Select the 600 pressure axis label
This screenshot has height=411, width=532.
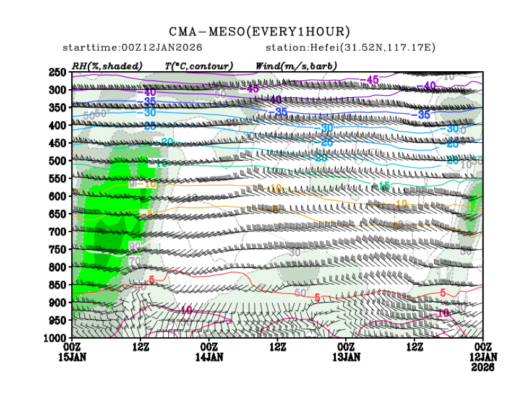pos(58,196)
